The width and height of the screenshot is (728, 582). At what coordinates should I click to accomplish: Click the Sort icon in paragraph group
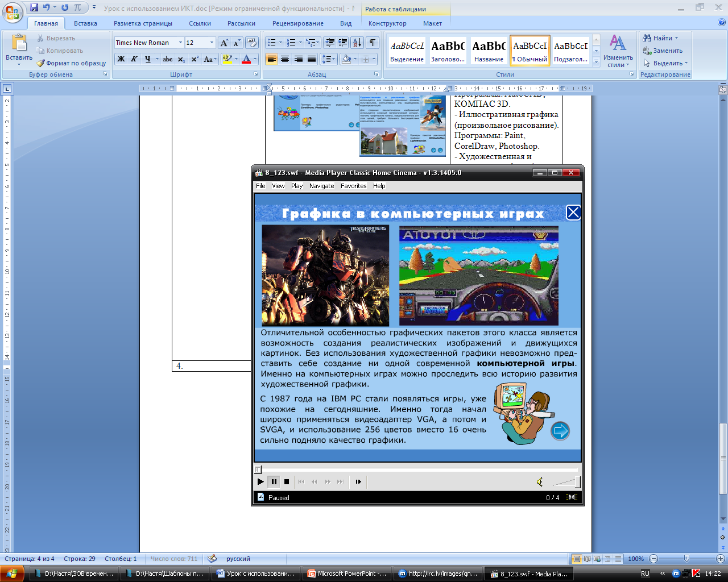tap(357, 43)
